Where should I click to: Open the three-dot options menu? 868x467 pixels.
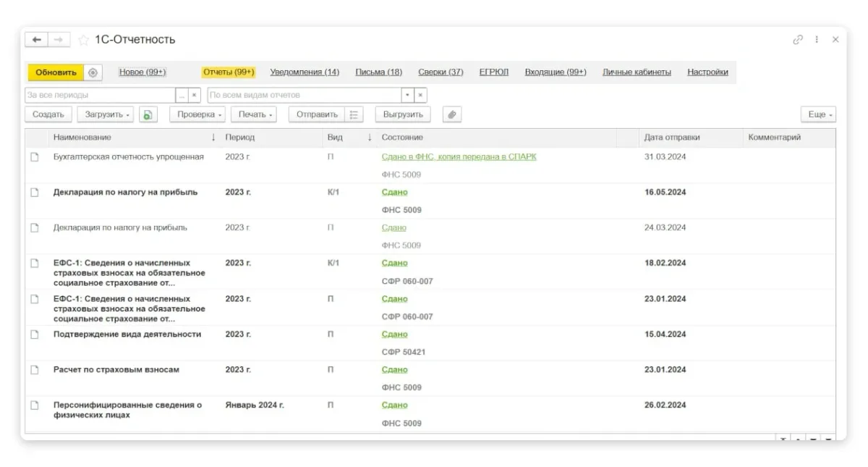coord(817,40)
